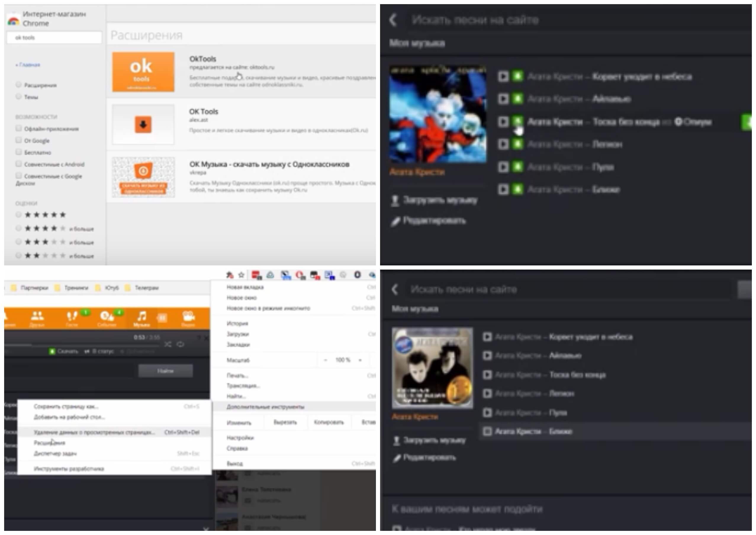Open Музыка section in Odnoklassniki orange bar
This screenshot has height=535, width=756.
coord(141,318)
